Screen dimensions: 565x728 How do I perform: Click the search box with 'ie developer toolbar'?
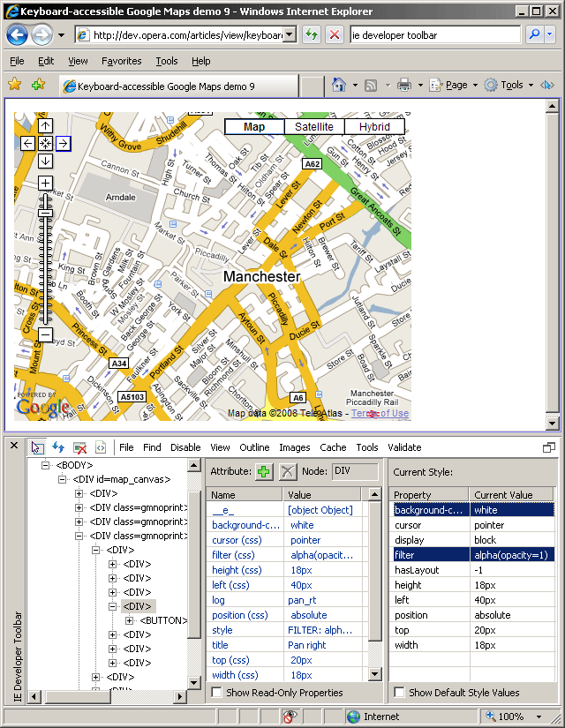pos(435,34)
